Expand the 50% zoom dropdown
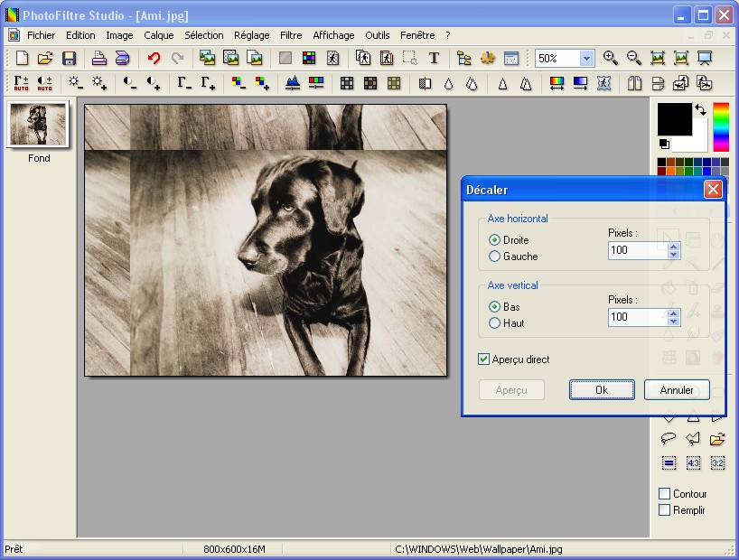The width and height of the screenshot is (739, 560). [586, 59]
